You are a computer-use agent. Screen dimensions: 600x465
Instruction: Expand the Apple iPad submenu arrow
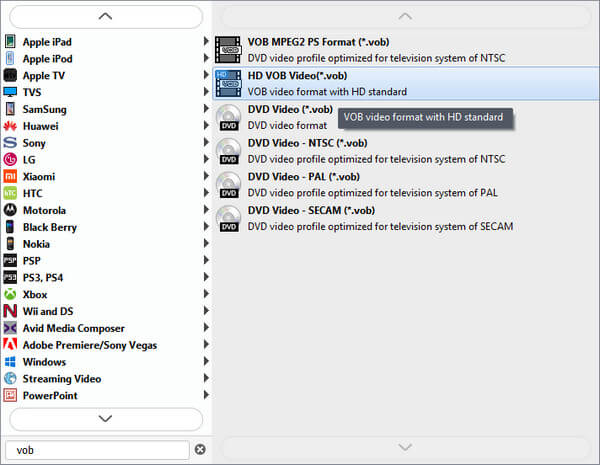pos(206,41)
